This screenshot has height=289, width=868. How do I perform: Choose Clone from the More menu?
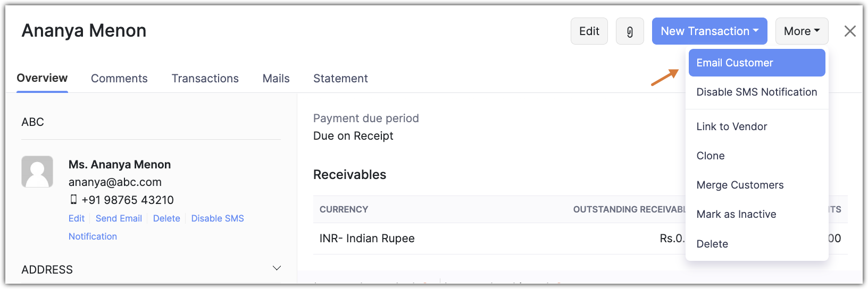tap(711, 156)
